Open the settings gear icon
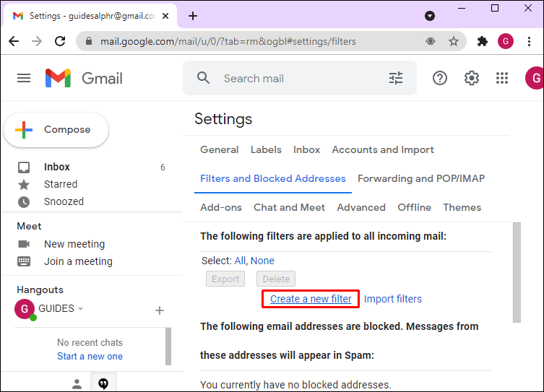The height and width of the screenshot is (392, 544). pos(472,78)
